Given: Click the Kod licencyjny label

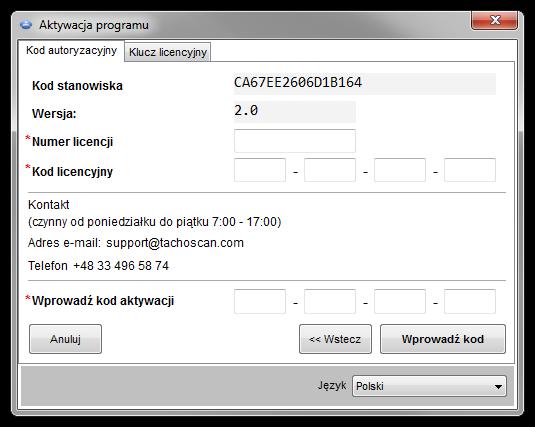Looking at the screenshot, I should click(72, 171).
